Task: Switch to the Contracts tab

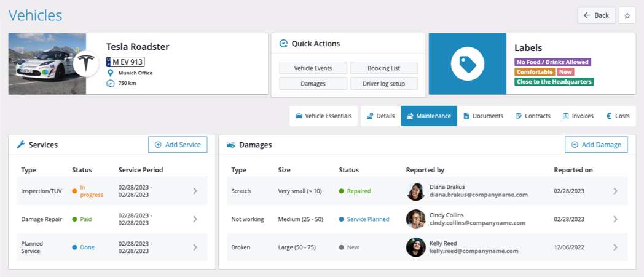Action: [533, 116]
